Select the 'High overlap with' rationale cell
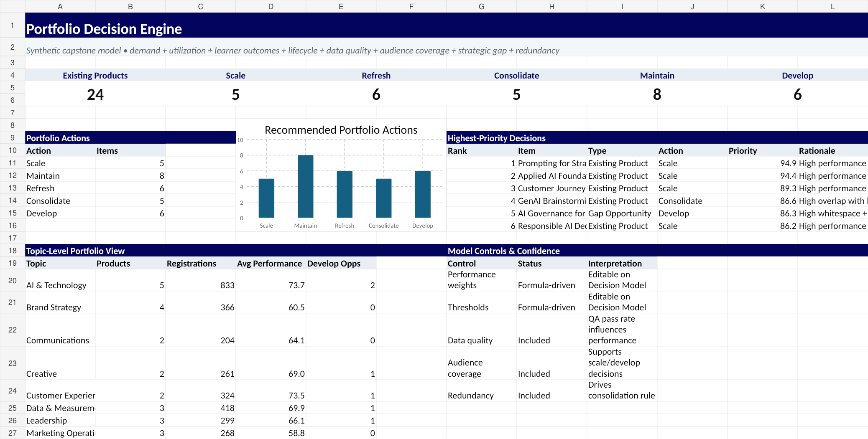 [x=833, y=201]
